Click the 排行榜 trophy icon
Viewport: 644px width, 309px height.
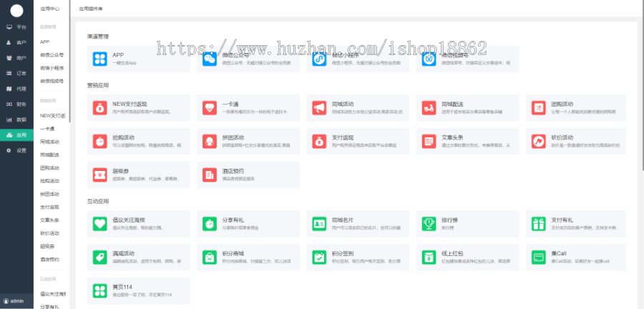click(x=429, y=224)
